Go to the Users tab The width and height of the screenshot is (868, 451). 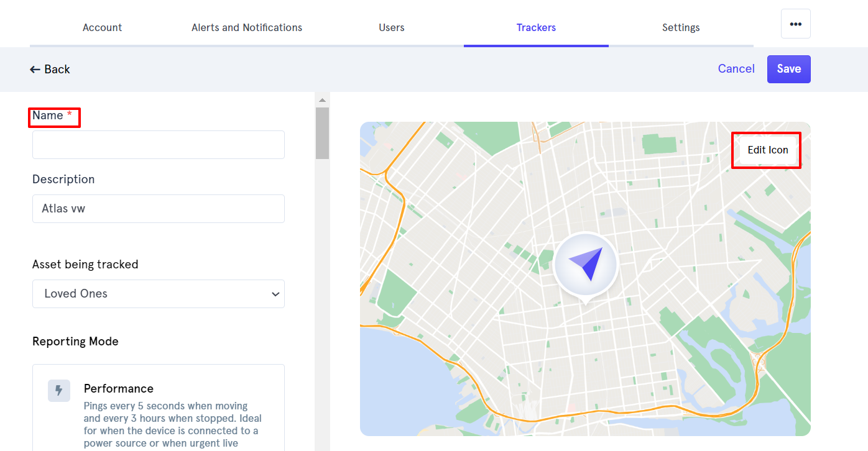click(392, 27)
